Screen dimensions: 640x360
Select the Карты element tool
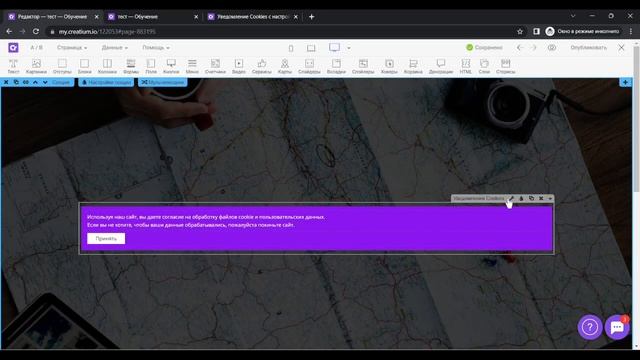(284, 66)
